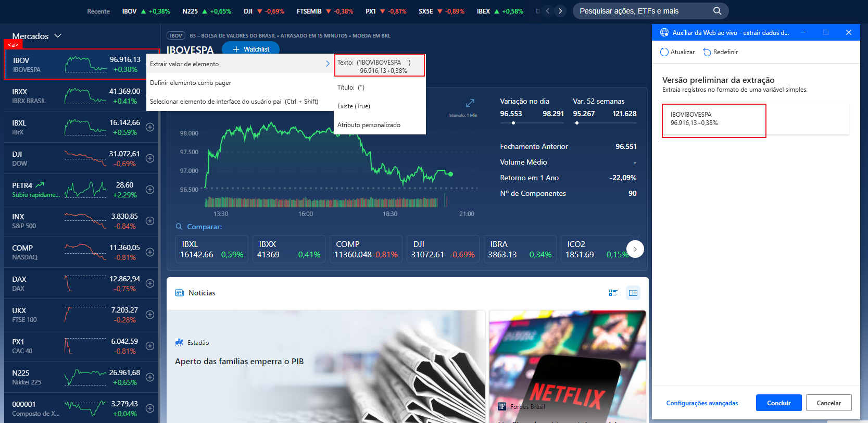This screenshot has width=868, height=423.
Task: Click the Comparar search icon
Action: [179, 227]
